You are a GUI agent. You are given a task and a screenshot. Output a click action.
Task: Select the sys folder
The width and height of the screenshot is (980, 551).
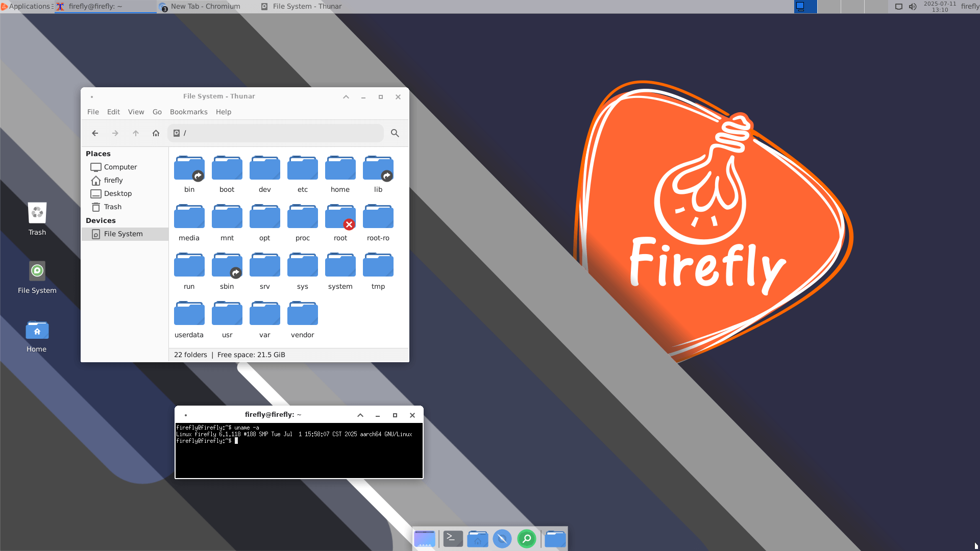coord(303,271)
